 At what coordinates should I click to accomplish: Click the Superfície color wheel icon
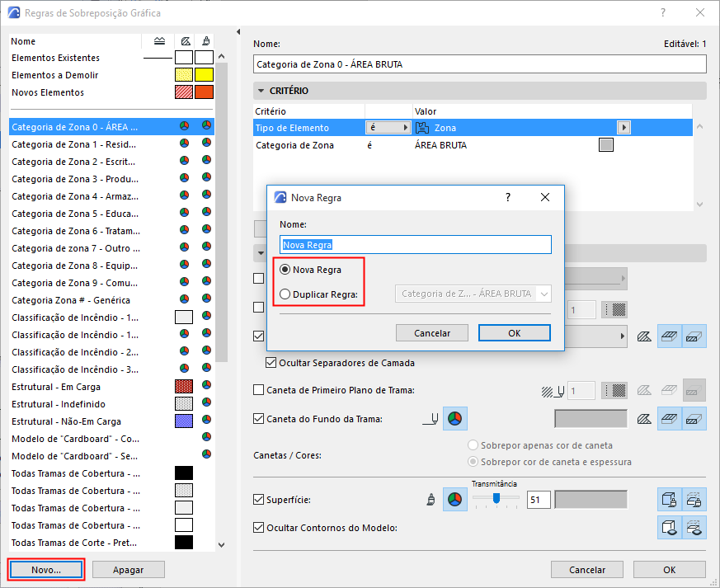point(455,500)
